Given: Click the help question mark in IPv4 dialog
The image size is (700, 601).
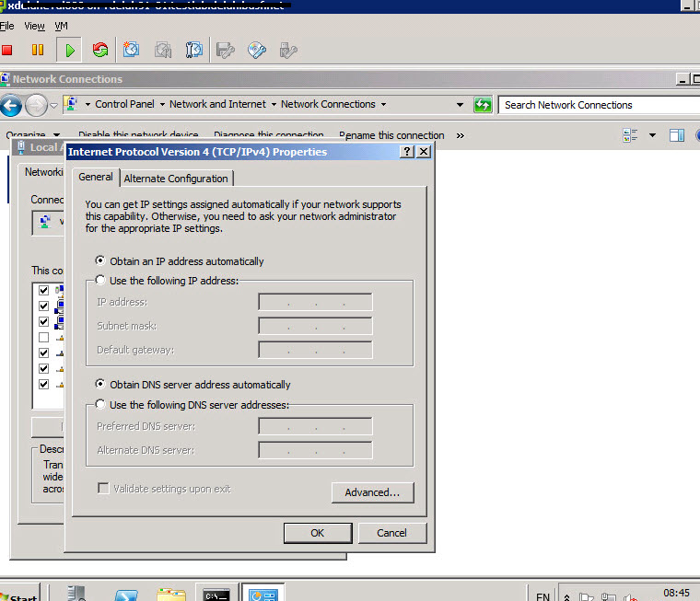Looking at the screenshot, I should [407, 152].
